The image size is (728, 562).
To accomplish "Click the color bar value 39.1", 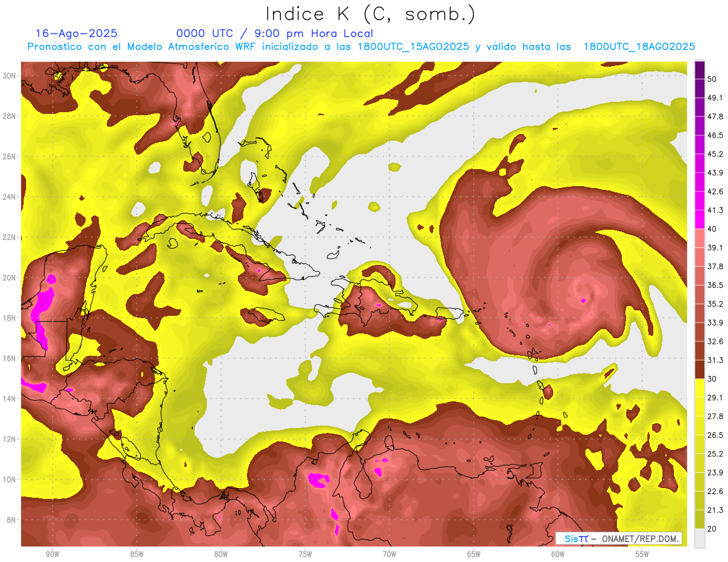I will (x=715, y=247).
